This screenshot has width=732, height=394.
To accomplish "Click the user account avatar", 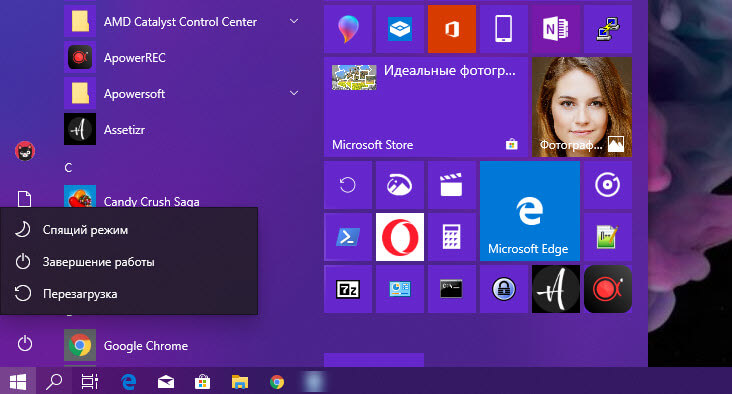I will point(25,151).
